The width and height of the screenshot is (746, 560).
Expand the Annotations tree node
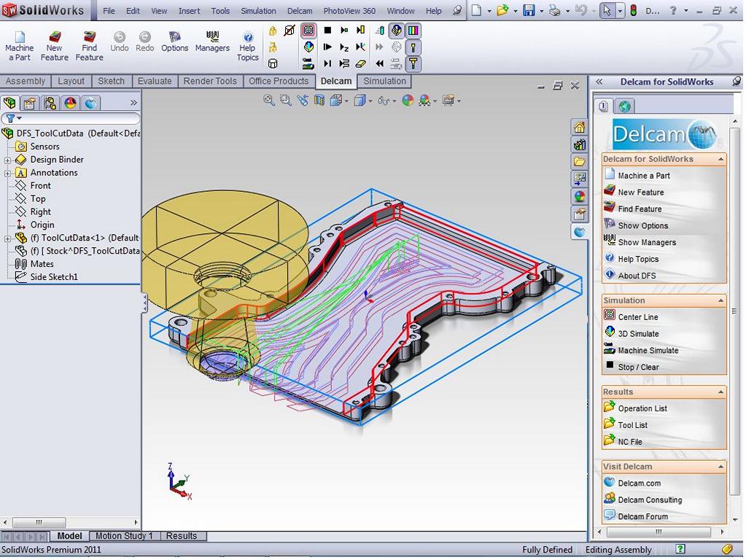(7, 174)
